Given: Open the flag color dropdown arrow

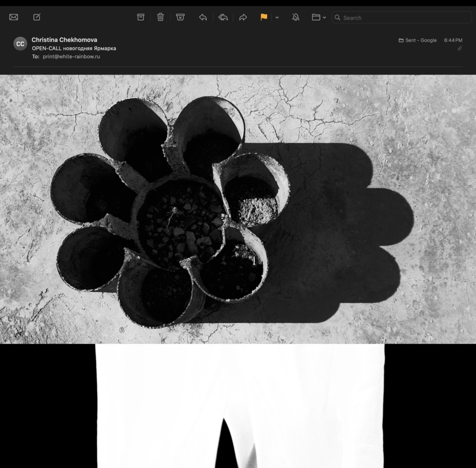Looking at the screenshot, I should tap(277, 18).
